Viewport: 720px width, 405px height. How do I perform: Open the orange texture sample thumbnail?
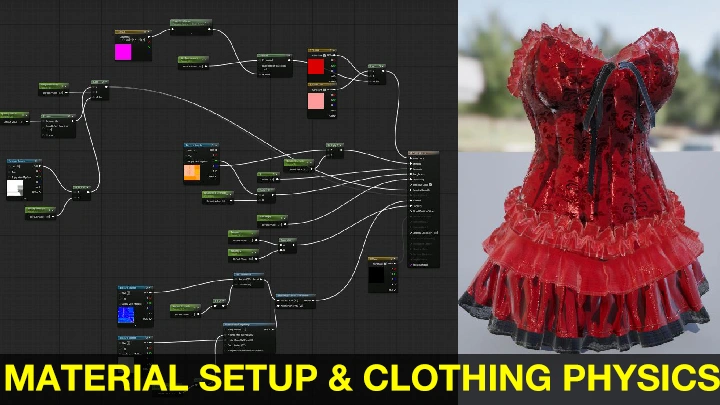192,172
